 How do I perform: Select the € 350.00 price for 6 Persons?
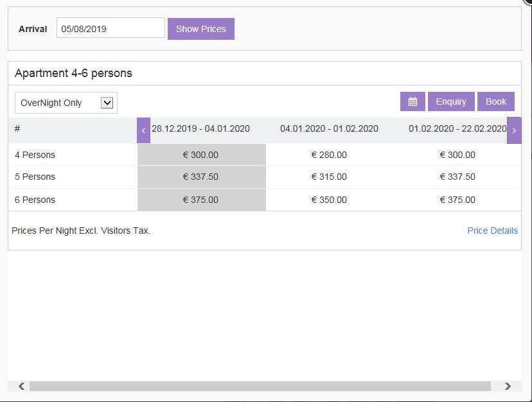(329, 200)
